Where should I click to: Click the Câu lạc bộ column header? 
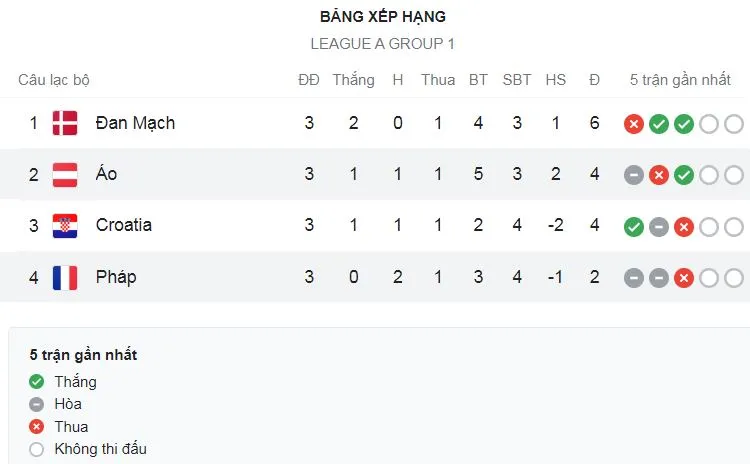[x=54, y=80]
